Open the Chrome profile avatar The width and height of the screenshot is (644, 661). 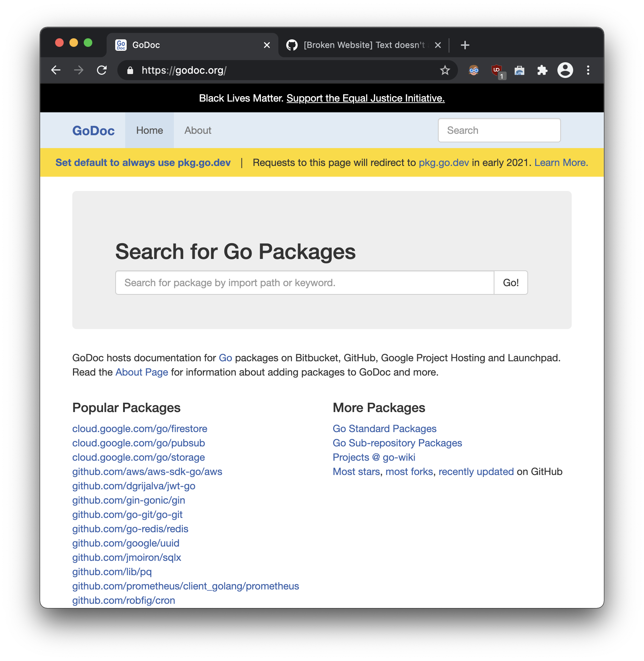pyautogui.click(x=565, y=70)
